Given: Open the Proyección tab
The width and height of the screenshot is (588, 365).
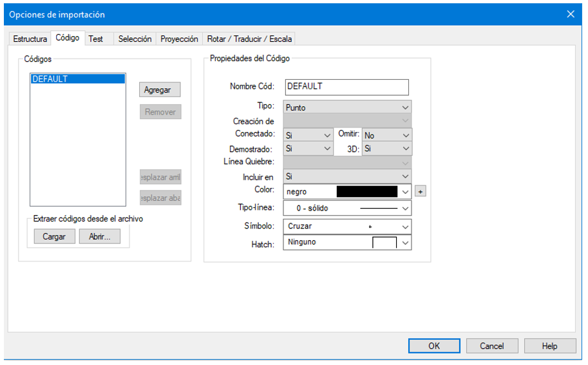Looking at the screenshot, I should 179,39.
